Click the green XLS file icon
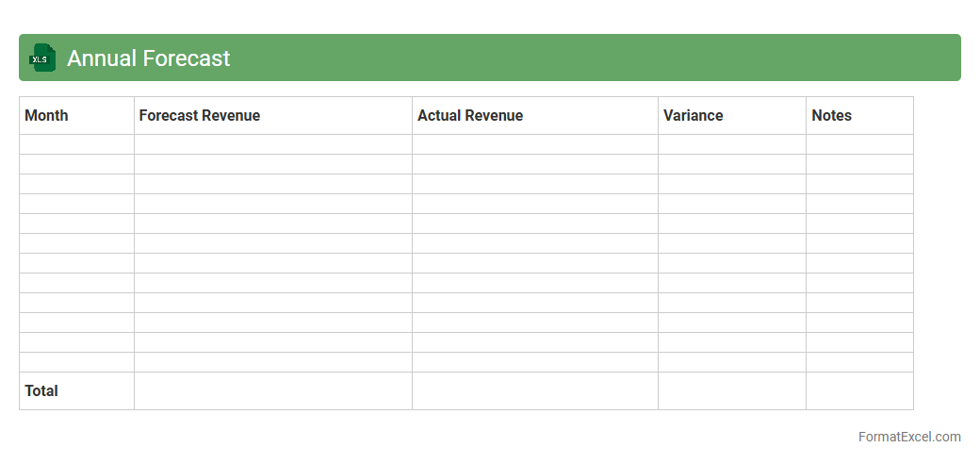 coord(42,58)
